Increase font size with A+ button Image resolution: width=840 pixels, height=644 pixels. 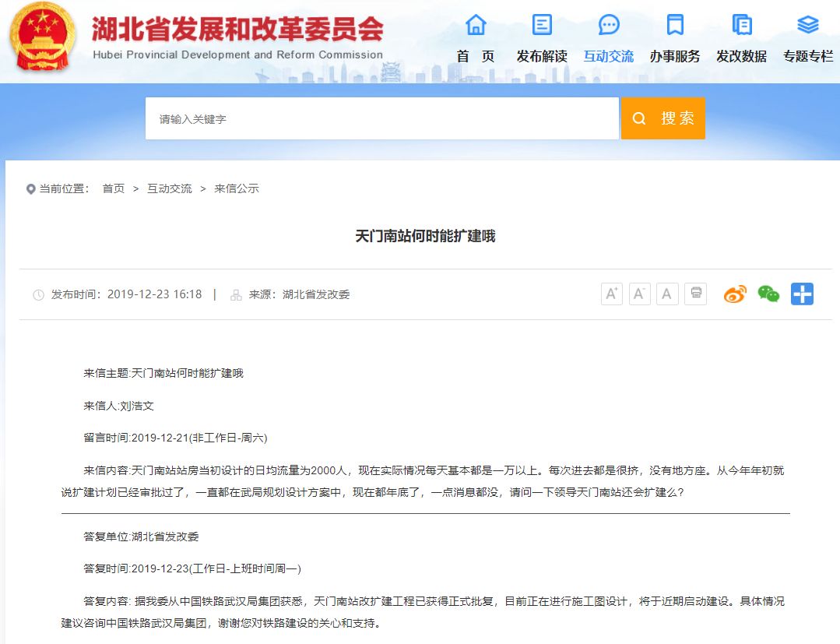point(612,294)
